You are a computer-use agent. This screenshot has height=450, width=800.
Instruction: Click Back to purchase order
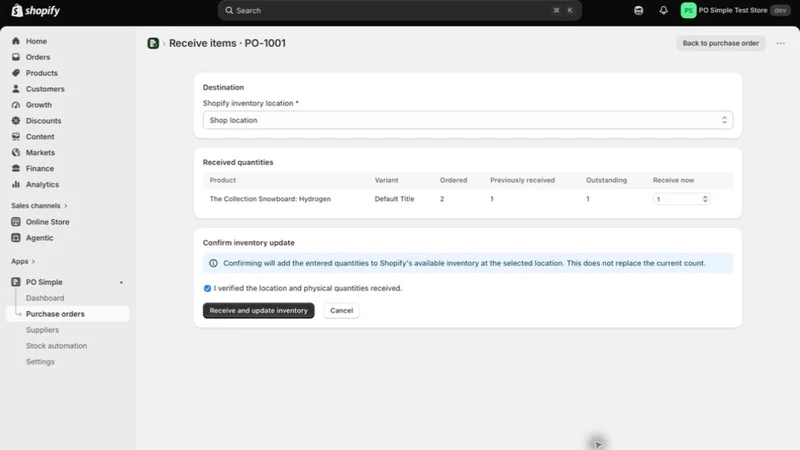(721, 43)
